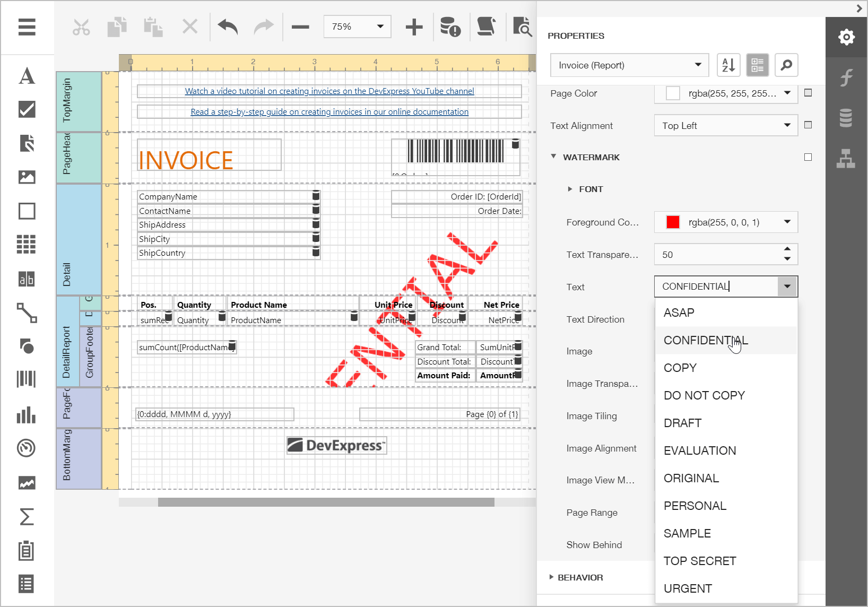Viewport: 868px width, 607px height.
Task: Click the zoom-in plus icon
Action: click(414, 27)
